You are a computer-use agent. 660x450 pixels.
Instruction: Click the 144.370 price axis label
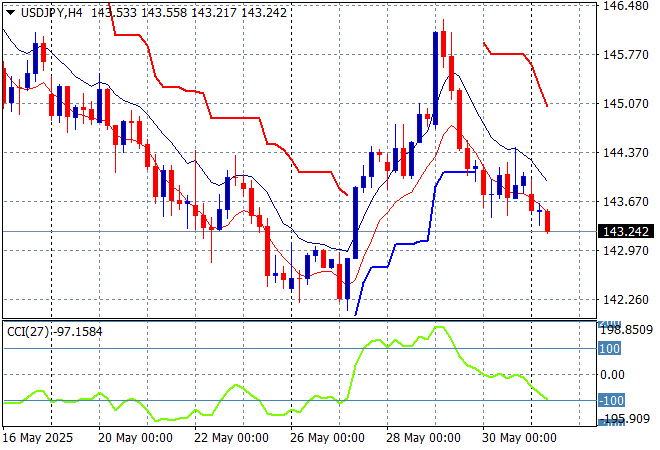pyautogui.click(x=624, y=153)
